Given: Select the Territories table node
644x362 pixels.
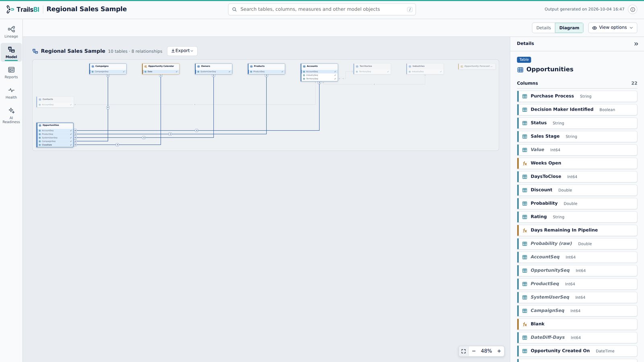Looking at the screenshot, I should [x=372, y=69].
